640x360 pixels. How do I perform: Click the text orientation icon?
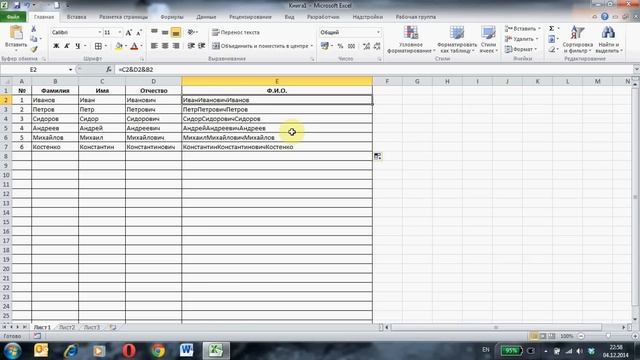[191, 32]
